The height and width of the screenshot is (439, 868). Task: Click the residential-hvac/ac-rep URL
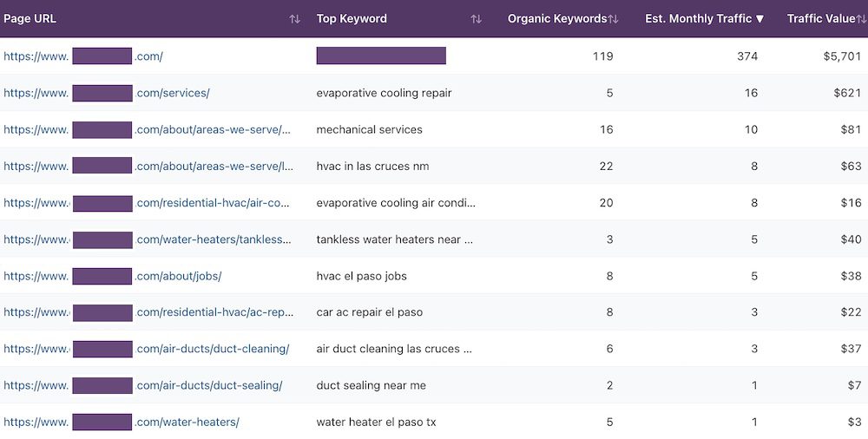214,312
